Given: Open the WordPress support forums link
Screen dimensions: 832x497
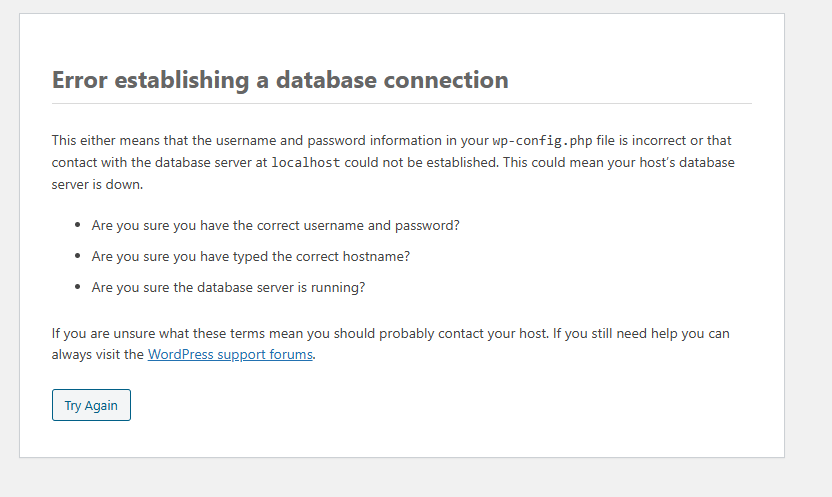Looking at the screenshot, I should coord(231,354).
